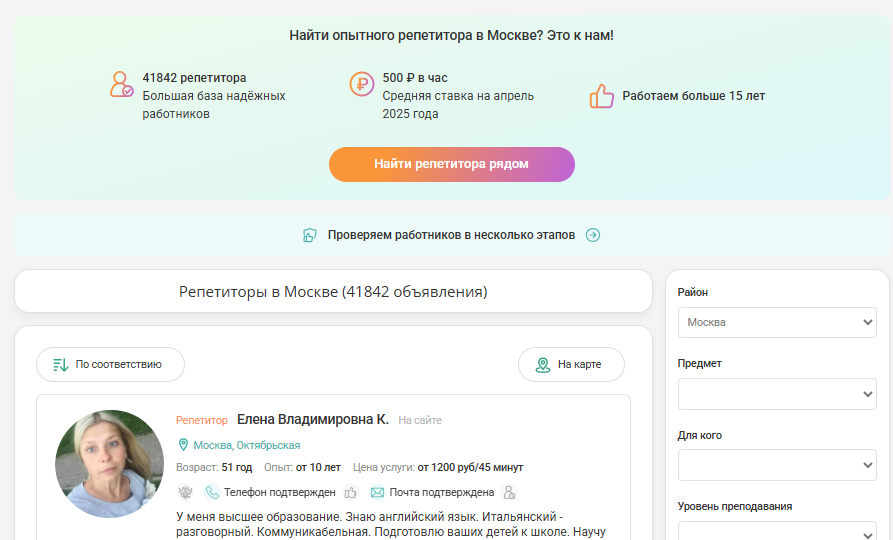Image resolution: width=893 pixels, height=540 pixels.
Task: Click the circled arrow next to verification text
Action: click(x=593, y=235)
